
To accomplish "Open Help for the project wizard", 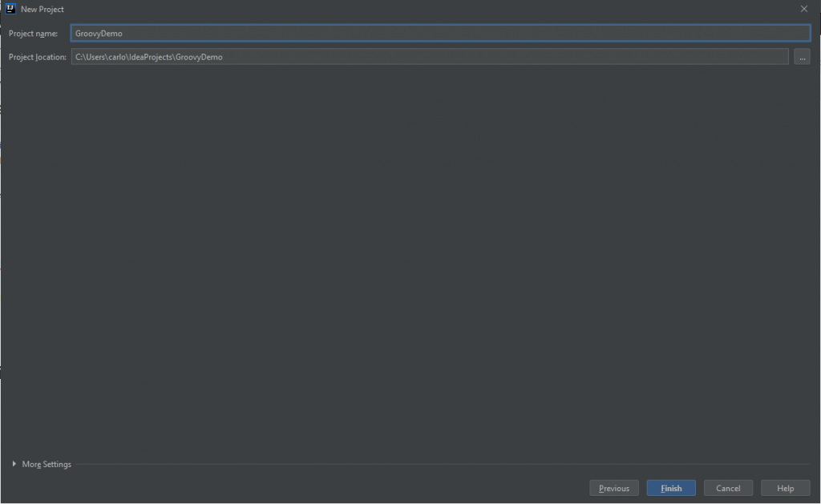I will pos(785,488).
